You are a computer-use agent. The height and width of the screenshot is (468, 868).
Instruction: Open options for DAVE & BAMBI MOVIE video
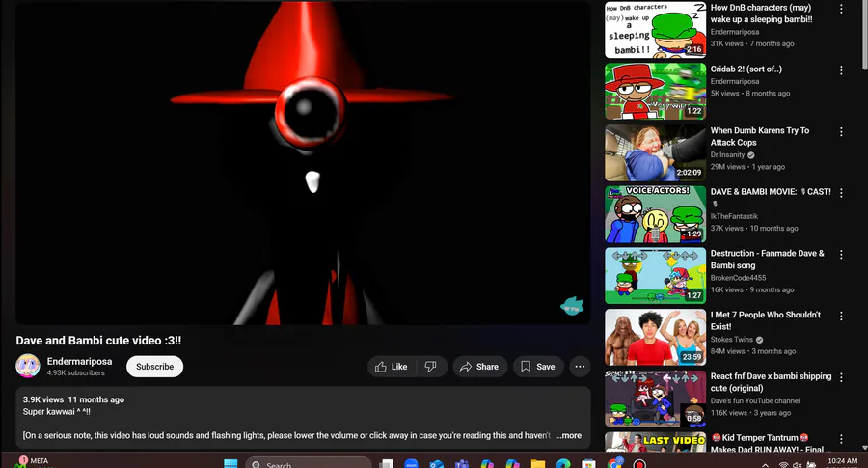tap(841, 193)
